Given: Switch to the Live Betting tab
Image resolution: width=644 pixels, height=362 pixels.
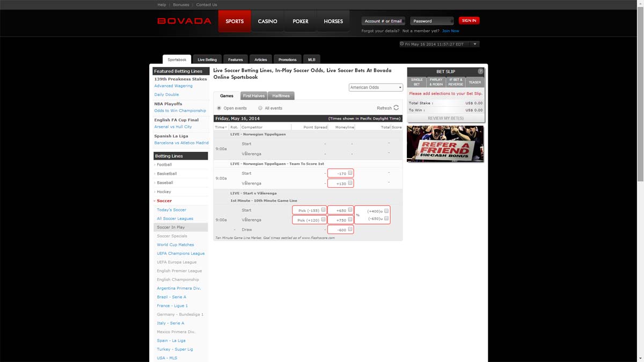Looking at the screenshot, I should click(207, 60).
